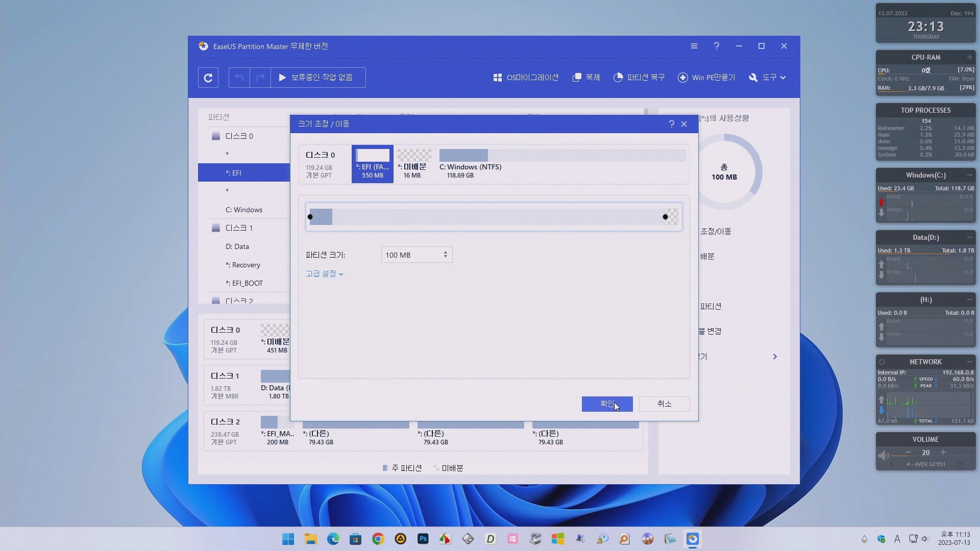Increase volume with plus in VOLUME widget
Image resolution: width=980 pixels, height=551 pixels.
tap(943, 453)
